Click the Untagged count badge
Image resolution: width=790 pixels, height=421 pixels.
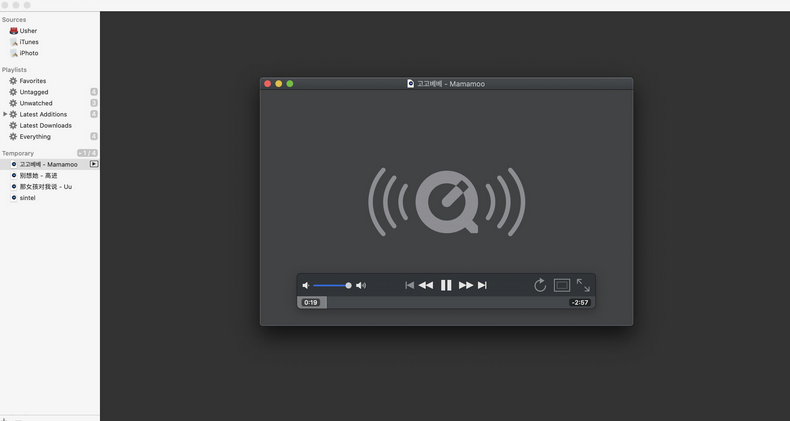tap(94, 92)
